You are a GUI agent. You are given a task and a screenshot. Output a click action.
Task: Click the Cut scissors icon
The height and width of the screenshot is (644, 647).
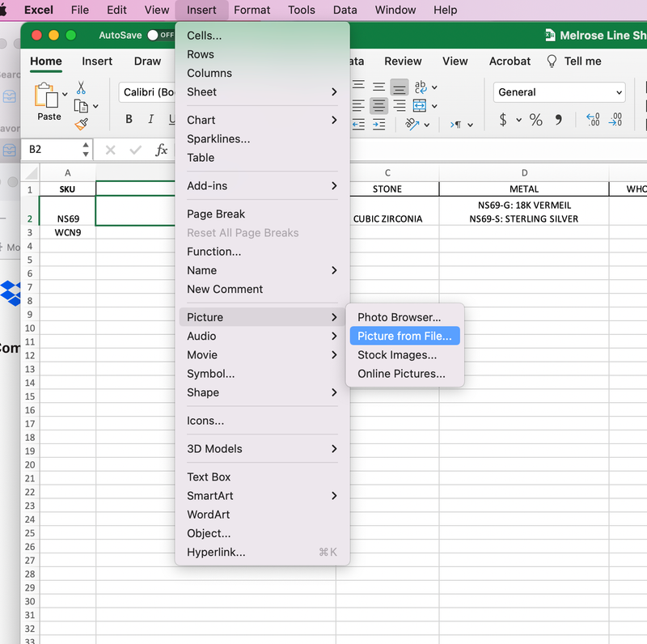tap(81, 87)
